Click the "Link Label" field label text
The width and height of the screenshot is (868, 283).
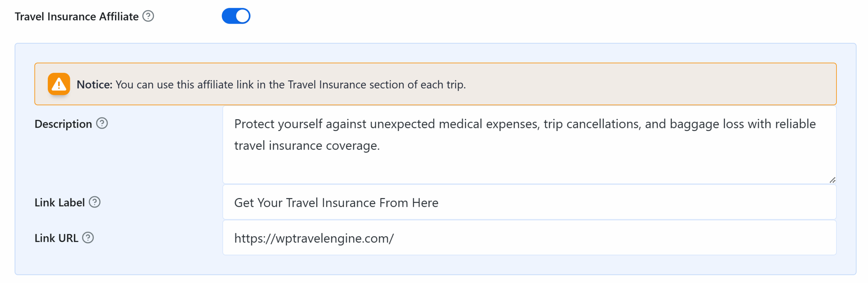click(x=60, y=202)
